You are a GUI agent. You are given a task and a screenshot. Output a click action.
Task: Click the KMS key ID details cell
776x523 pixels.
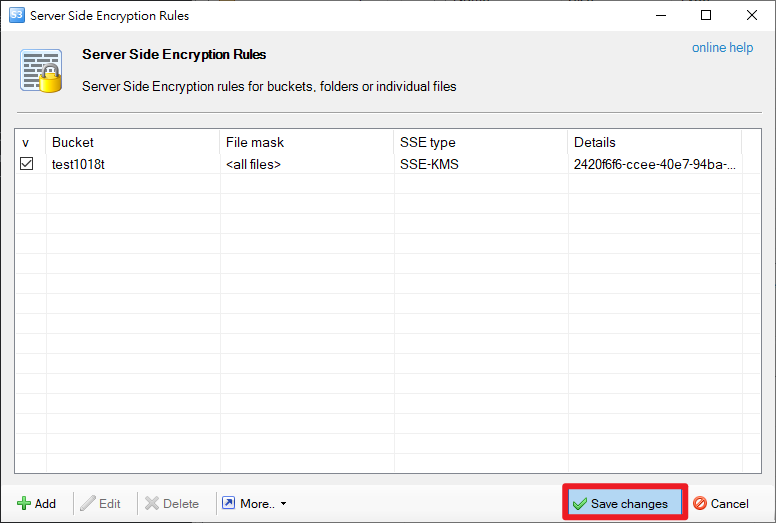(655, 164)
